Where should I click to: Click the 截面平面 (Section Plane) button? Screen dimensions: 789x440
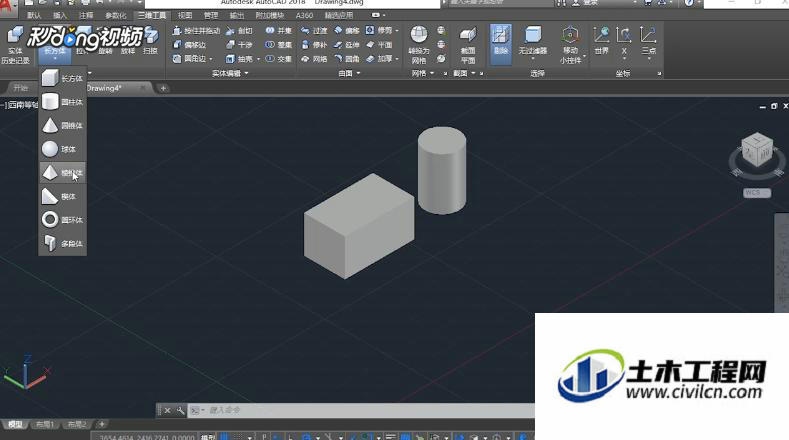(x=468, y=45)
